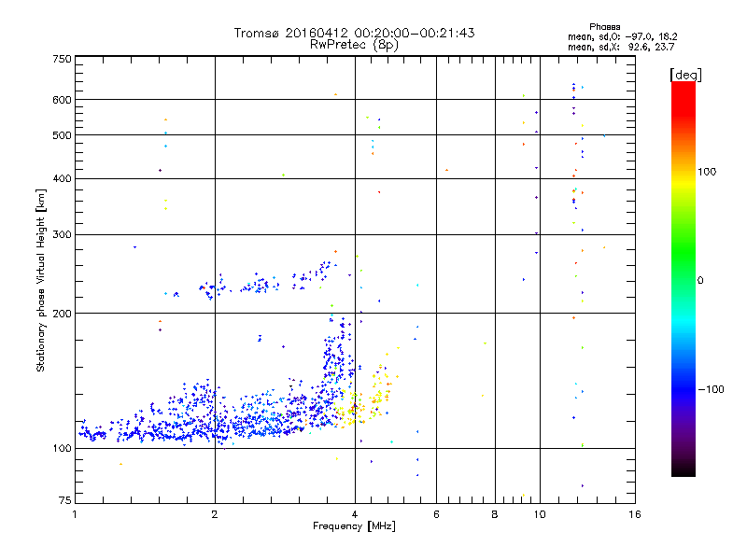
Task: Click the x-axis tick label '10'
Action: coord(540,514)
